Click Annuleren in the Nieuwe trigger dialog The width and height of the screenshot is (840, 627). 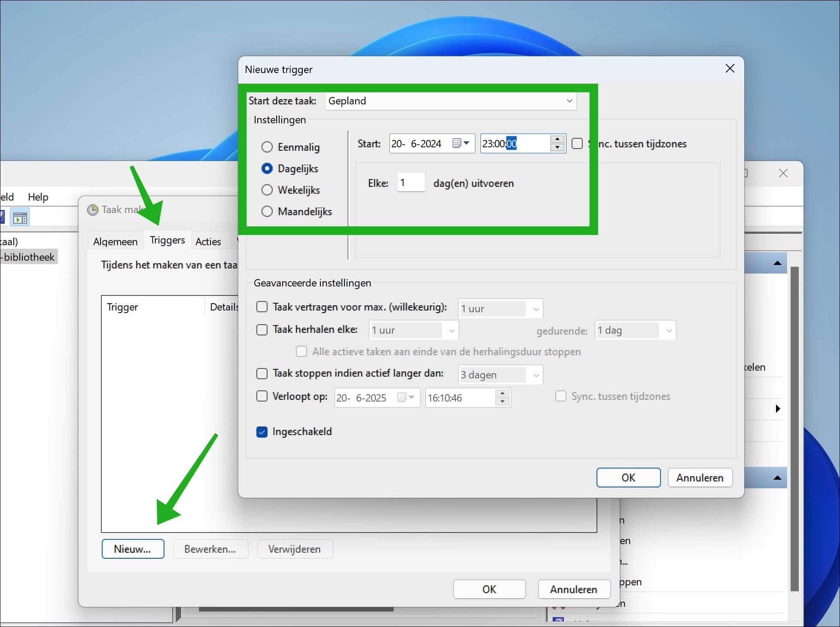click(700, 478)
